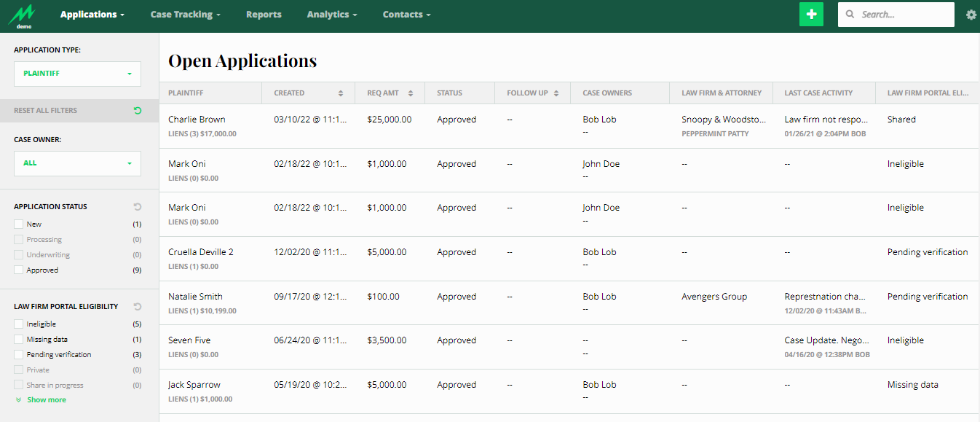This screenshot has height=422, width=980.
Task: Expand Show more eligibility options
Action: click(x=46, y=400)
